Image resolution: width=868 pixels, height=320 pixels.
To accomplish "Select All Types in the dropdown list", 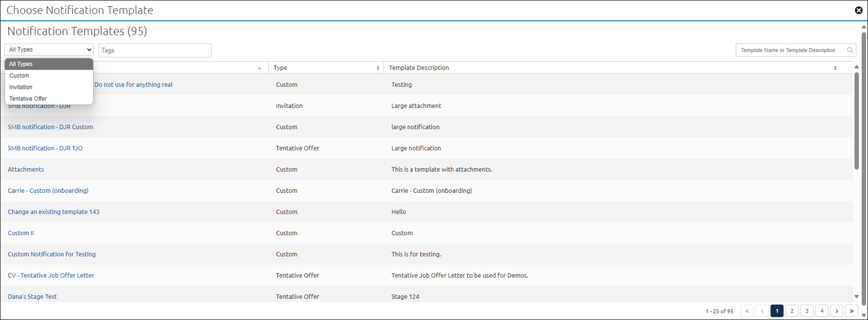I will tap(49, 64).
